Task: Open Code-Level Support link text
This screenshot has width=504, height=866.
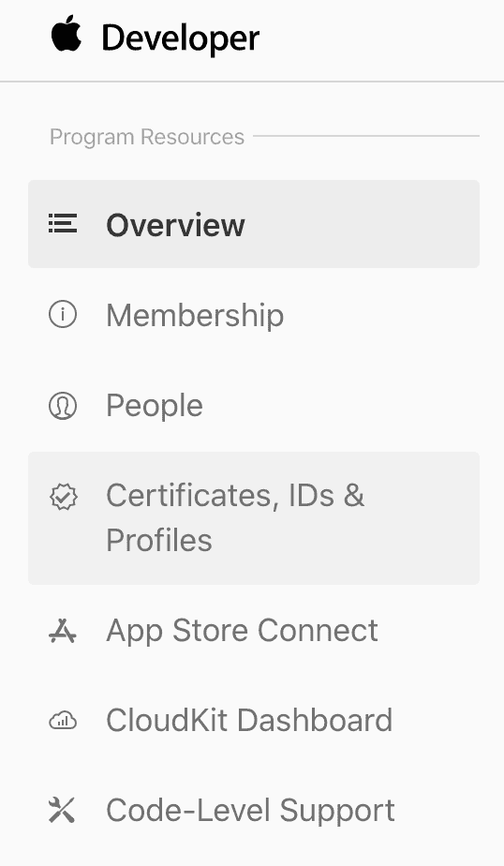Action: pyautogui.click(x=251, y=811)
